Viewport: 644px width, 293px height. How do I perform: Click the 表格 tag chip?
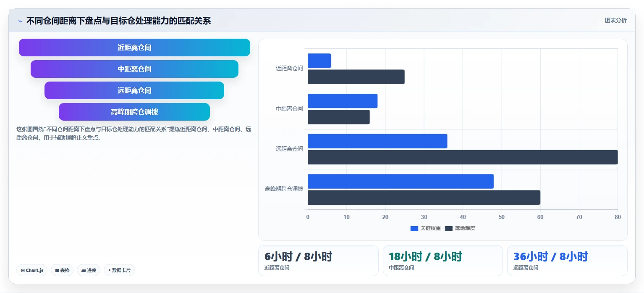(62, 270)
